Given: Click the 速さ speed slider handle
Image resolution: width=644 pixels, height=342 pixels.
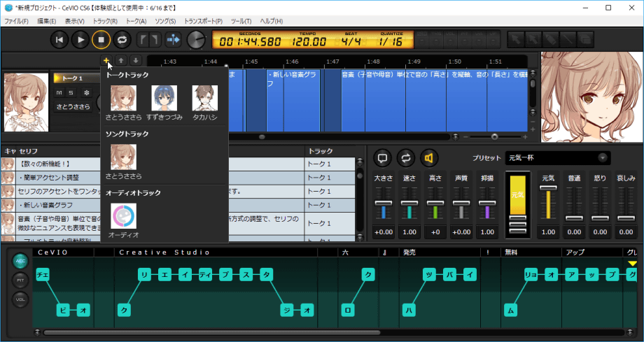Looking at the screenshot, I should click(x=409, y=203).
